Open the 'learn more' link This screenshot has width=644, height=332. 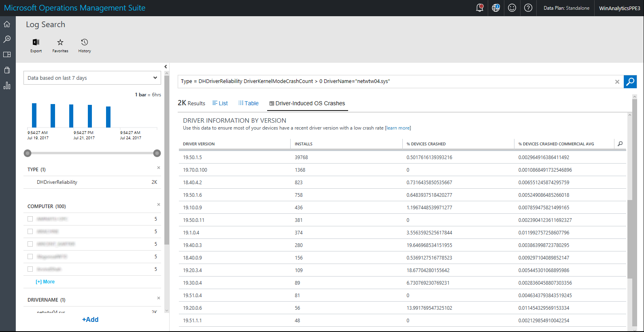[x=398, y=128]
